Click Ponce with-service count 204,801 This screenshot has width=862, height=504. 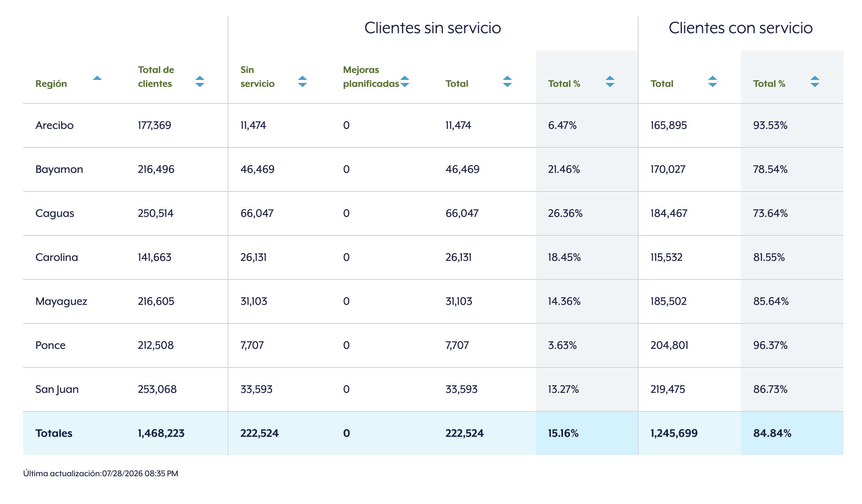coord(669,345)
